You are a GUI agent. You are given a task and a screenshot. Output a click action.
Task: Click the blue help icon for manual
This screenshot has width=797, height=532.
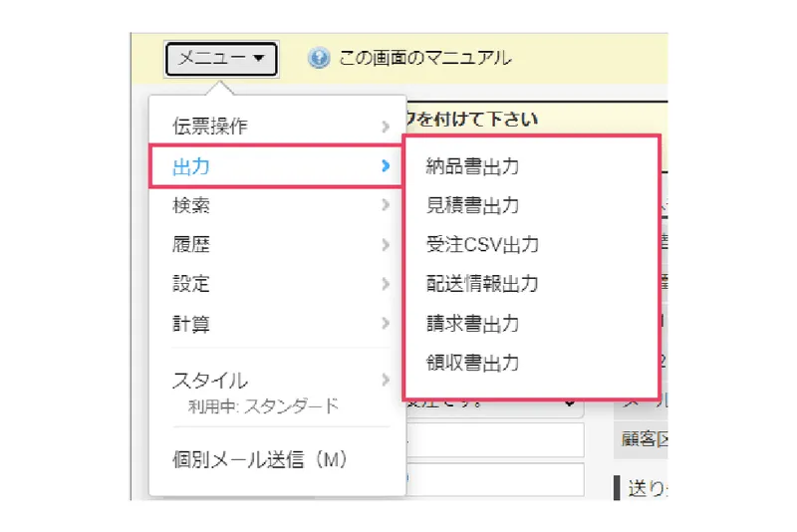[x=319, y=59]
